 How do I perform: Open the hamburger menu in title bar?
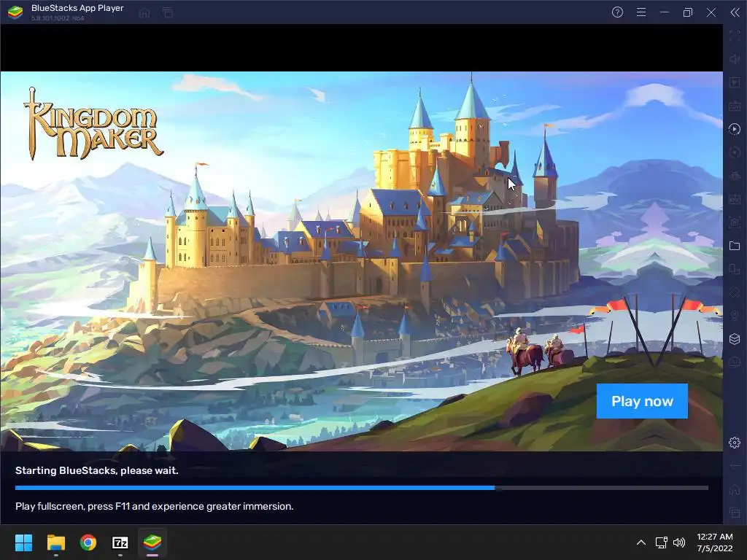[x=641, y=12]
